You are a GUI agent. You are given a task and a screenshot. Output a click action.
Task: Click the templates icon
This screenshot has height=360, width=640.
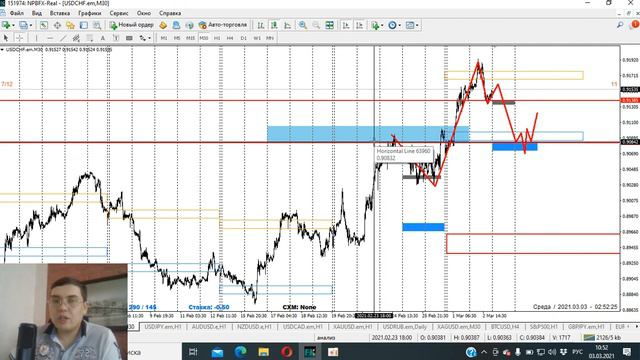click(410, 25)
